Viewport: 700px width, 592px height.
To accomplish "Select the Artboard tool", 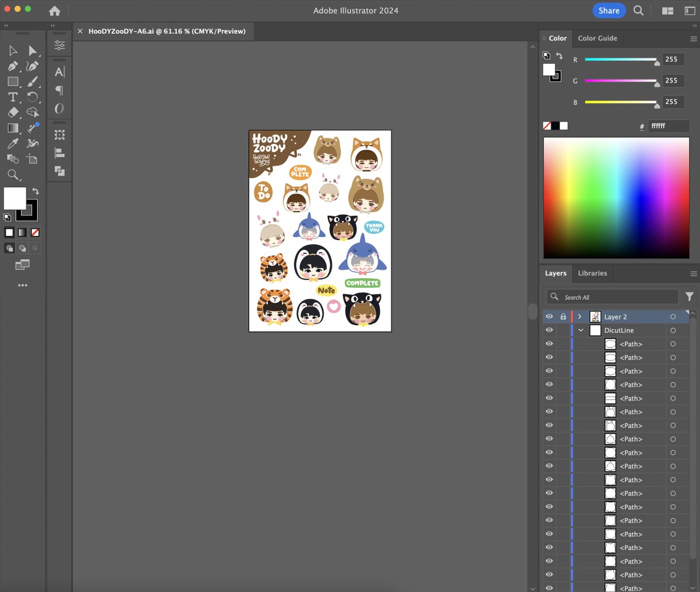I will click(33, 158).
